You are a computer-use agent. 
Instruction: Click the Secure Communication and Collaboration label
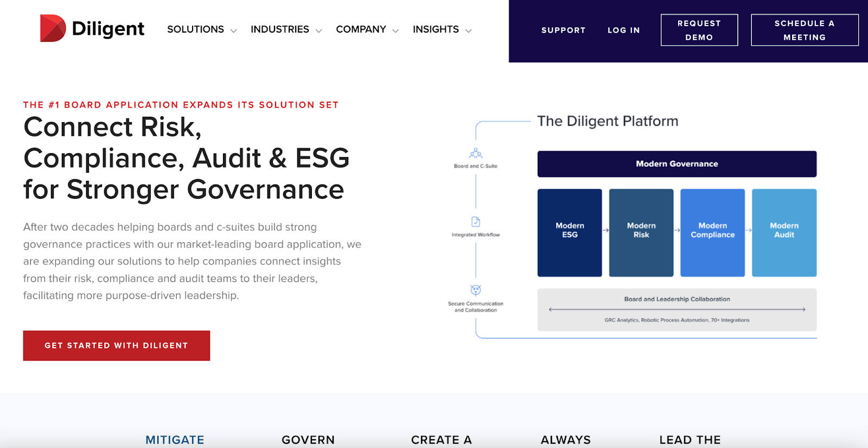pyautogui.click(x=476, y=307)
